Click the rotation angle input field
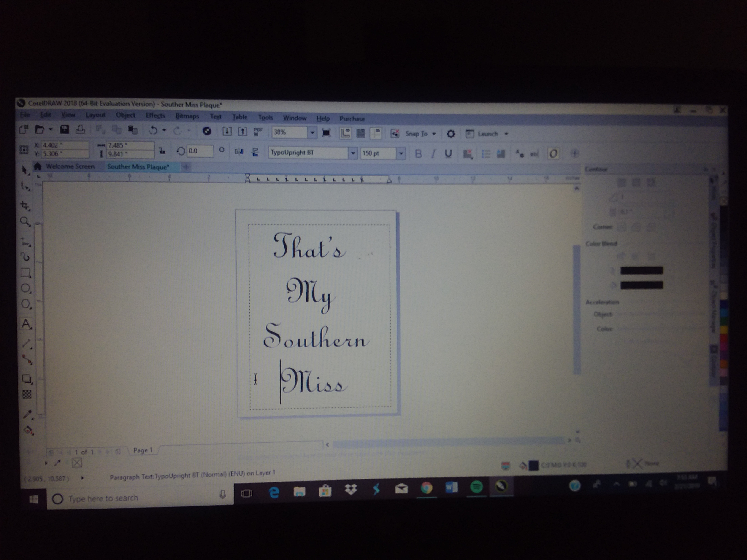 pos(200,151)
